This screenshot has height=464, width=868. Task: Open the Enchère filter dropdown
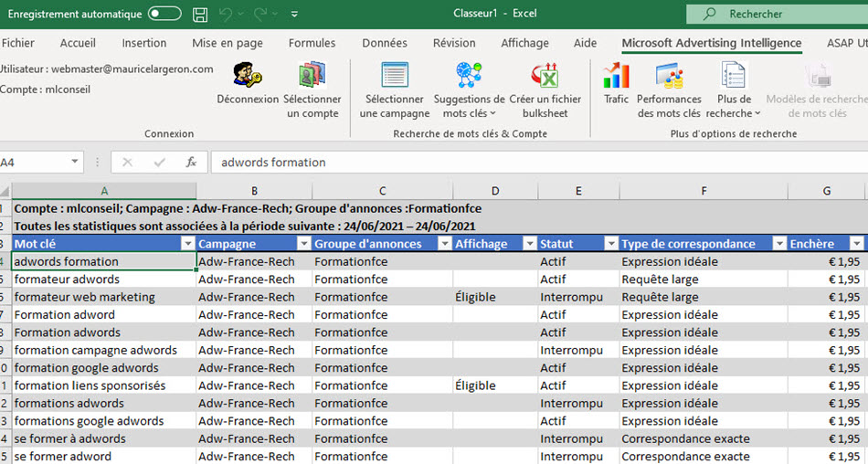click(x=857, y=244)
